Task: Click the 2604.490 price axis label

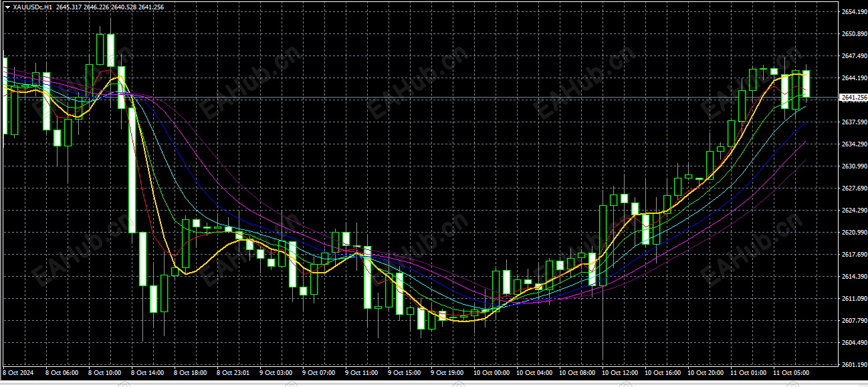Action: [853, 343]
